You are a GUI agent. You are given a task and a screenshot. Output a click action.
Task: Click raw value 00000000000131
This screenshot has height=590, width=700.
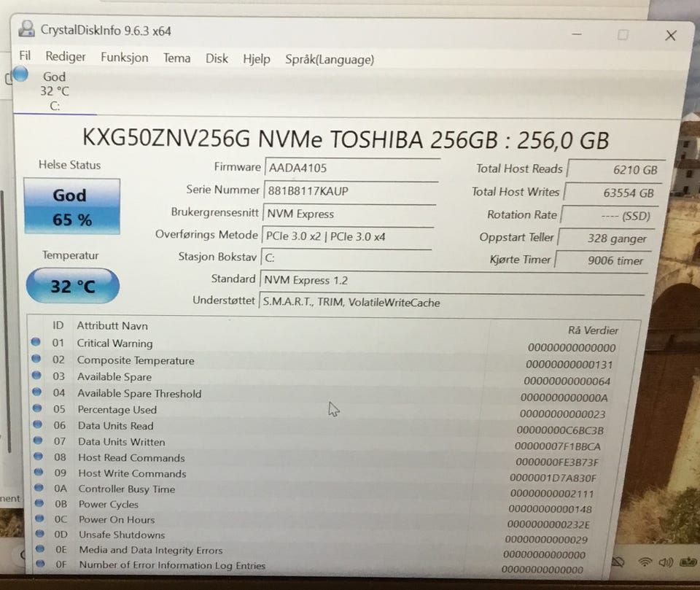(569, 365)
